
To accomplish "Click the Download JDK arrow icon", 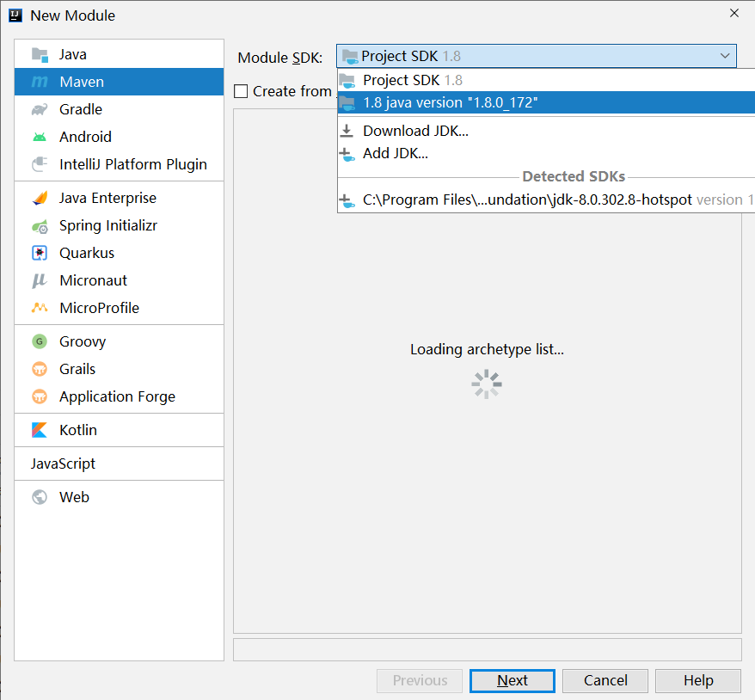I will 347,131.
